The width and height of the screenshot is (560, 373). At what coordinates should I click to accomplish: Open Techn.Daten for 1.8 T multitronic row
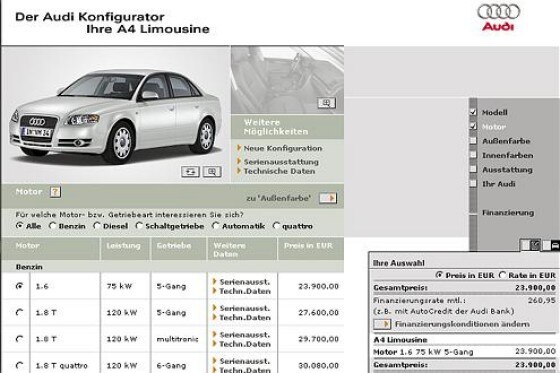(245, 344)
